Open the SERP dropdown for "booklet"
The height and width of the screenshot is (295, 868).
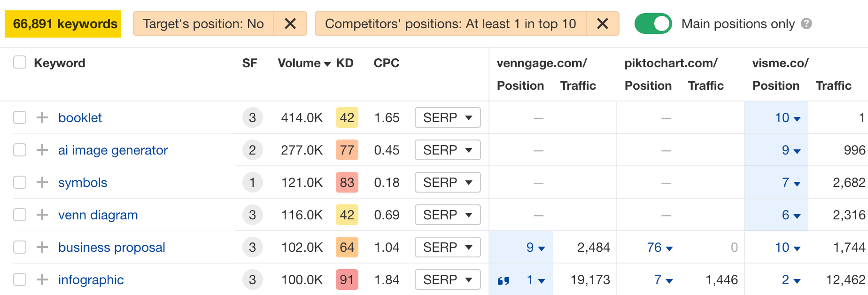(447, 117)
